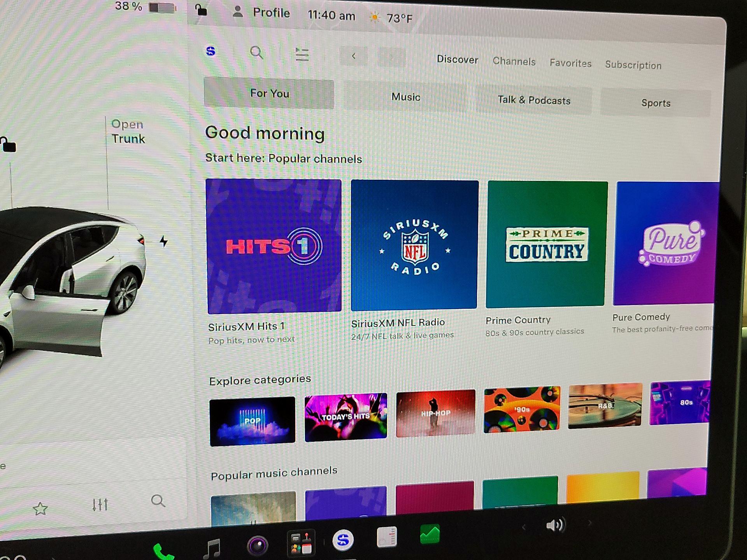The width and height of the screenshot is (747, 560).
Task: Open the 80s category card
Action: coord(680,402)
